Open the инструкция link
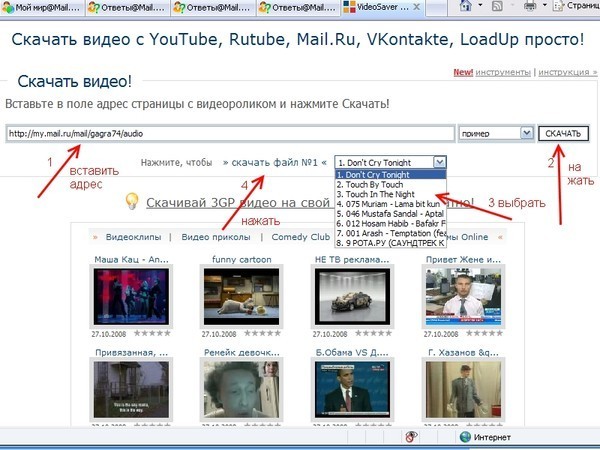 tap(568, 72)
